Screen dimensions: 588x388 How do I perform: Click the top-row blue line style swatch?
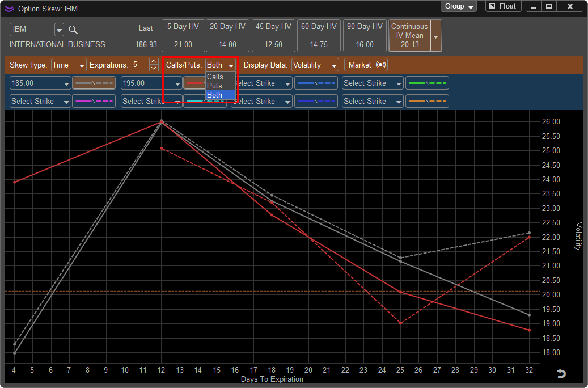pos(316,83)
